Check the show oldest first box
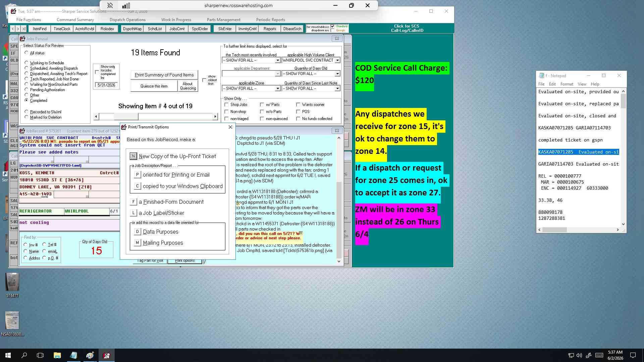 (204, 80)
